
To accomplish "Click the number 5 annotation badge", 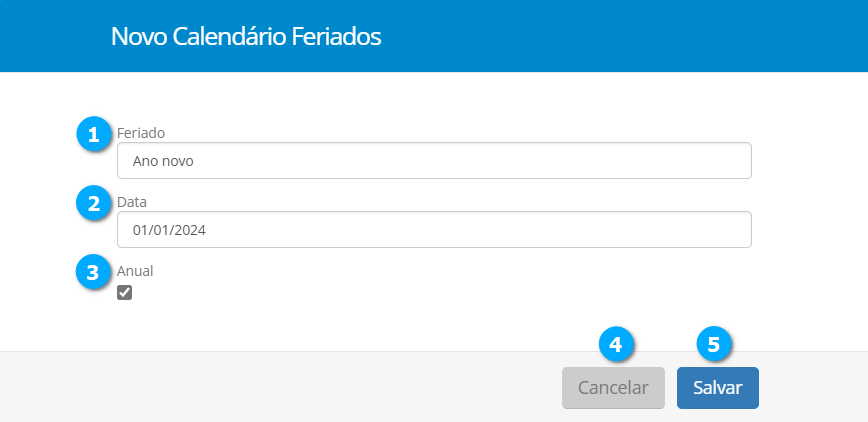I will [x=713, y=344].
